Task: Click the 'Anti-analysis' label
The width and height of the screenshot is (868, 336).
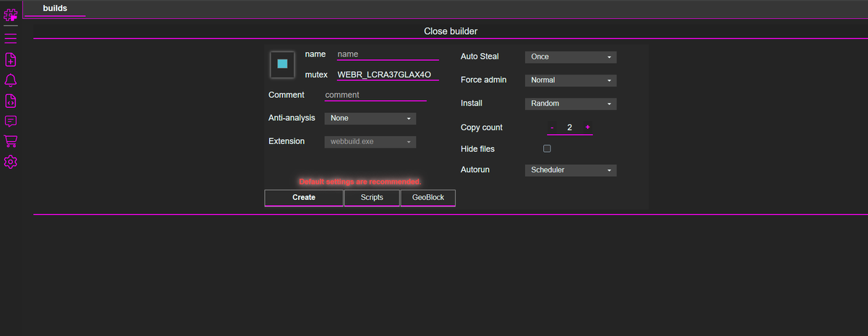Action: coord(292,117)
